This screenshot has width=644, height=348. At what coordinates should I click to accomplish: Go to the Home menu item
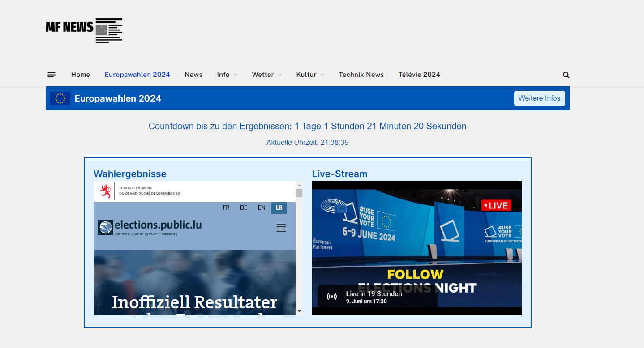pos(81,75)
